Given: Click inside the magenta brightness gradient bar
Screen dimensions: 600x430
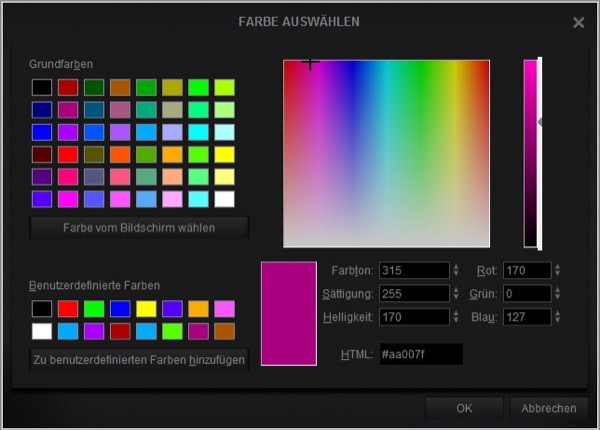Looking at the screenshot, I should click(x=530, y=153).
